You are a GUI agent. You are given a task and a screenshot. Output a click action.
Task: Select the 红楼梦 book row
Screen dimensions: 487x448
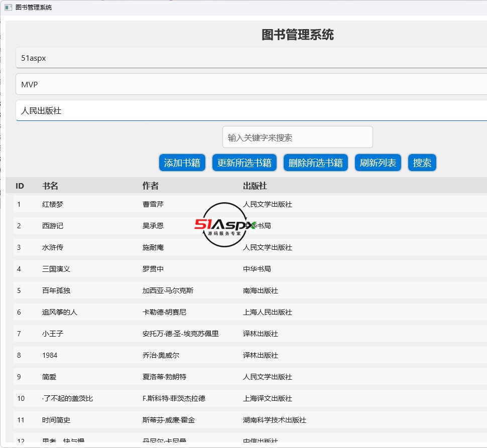[53, 204]
